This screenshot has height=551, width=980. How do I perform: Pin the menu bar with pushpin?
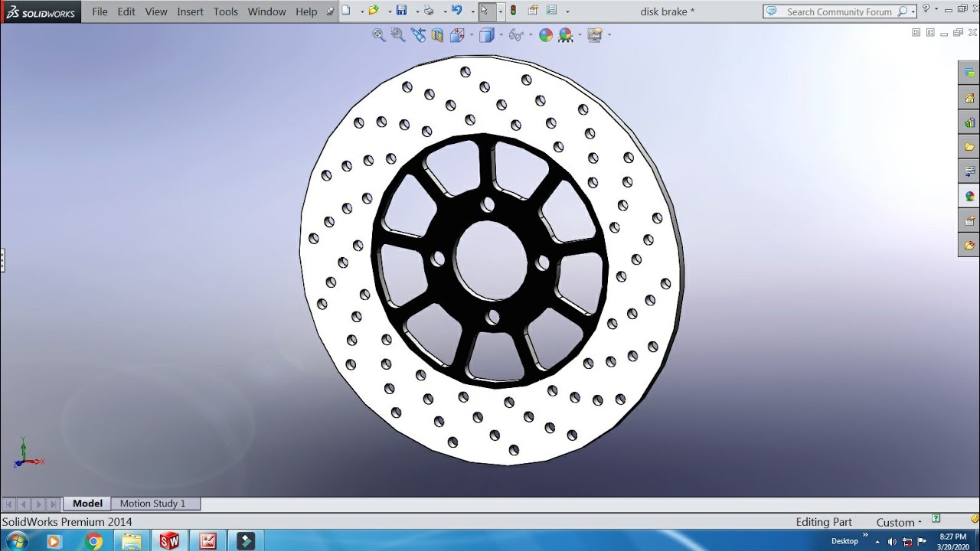tap(330, 11)
